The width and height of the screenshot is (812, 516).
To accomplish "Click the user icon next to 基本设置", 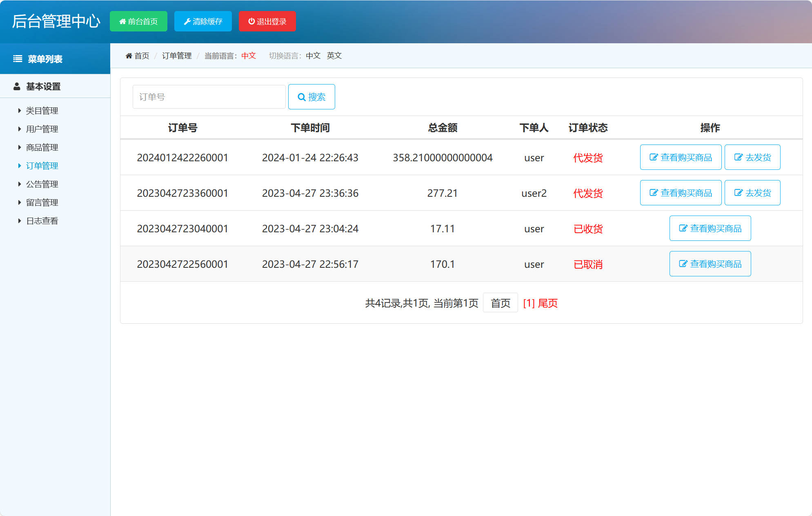I will [17, 86].
